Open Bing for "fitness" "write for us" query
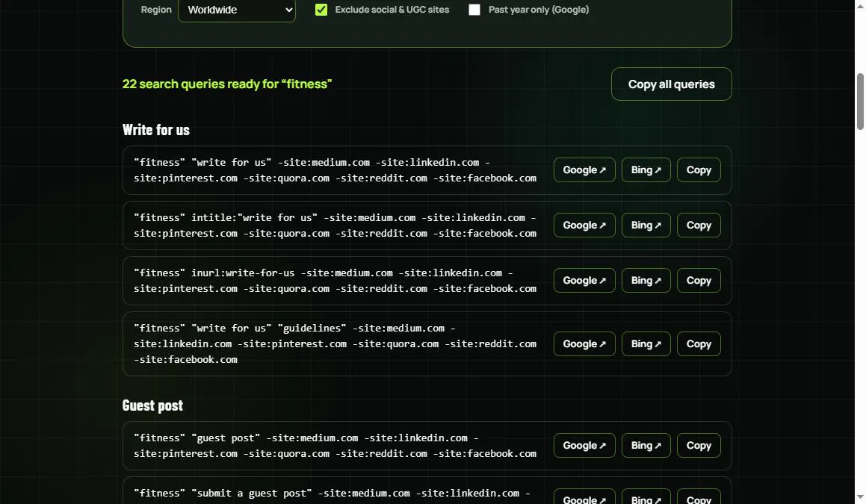The width and height of the screenshot is (866, 504). [646, 170]
